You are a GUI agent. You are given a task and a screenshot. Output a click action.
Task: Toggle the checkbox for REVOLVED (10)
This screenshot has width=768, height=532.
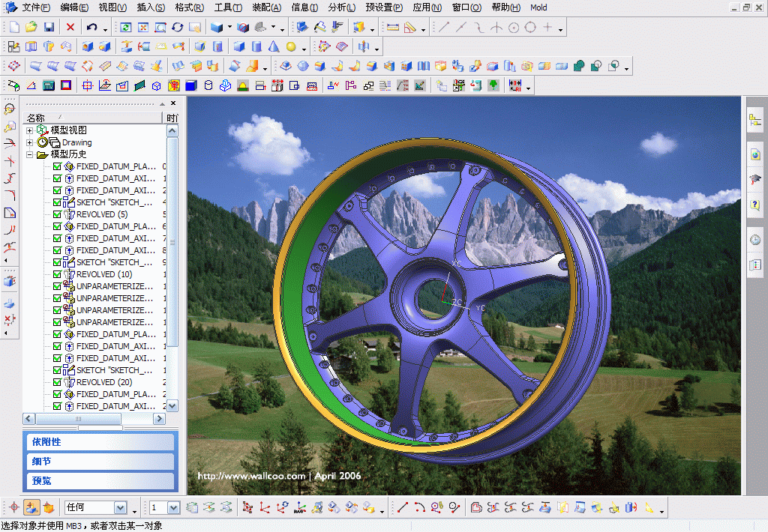[57, 274]
